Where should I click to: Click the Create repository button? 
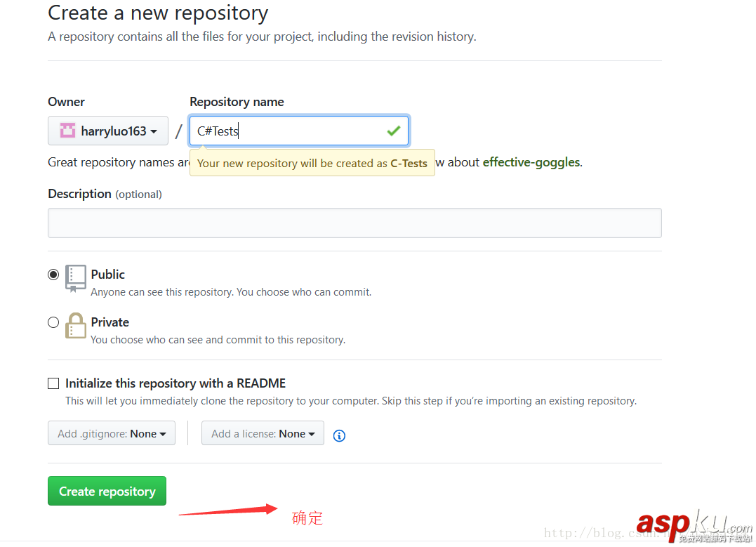[107, 492]
